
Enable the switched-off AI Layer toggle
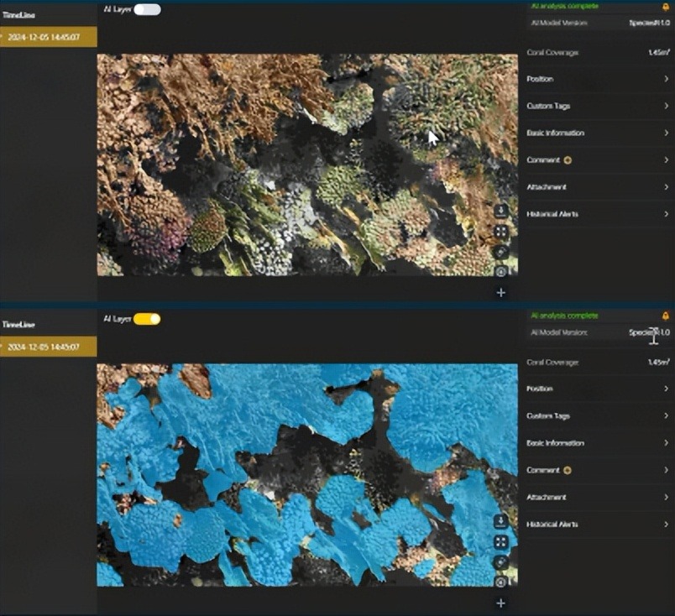click(x=147, y=9)
